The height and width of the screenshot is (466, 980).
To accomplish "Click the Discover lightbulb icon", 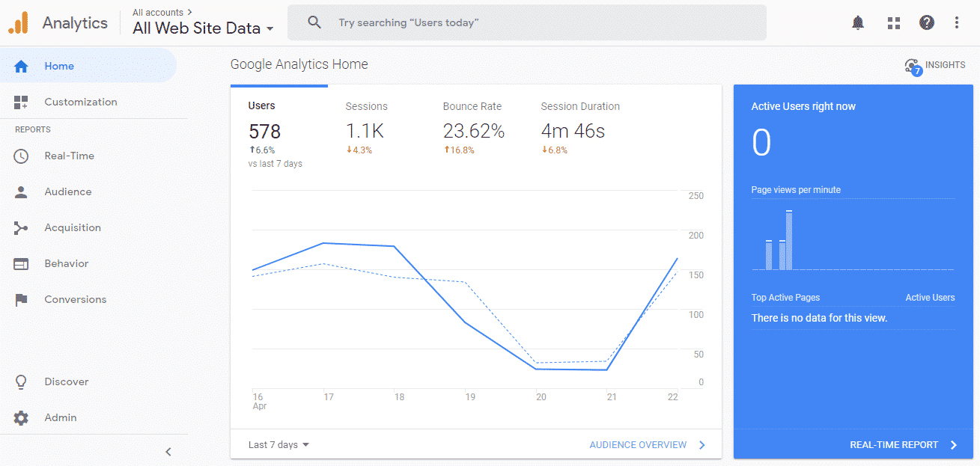I will pos(21,381).
